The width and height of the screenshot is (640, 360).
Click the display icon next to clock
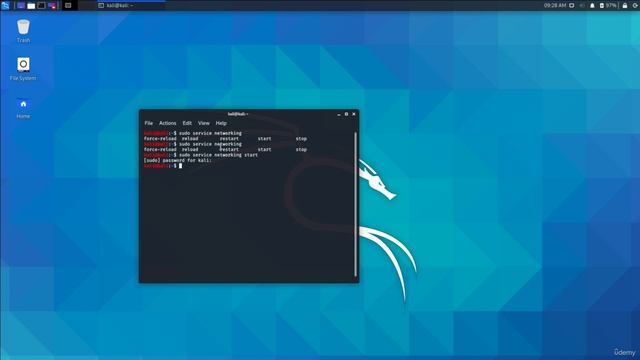[572, 5]
